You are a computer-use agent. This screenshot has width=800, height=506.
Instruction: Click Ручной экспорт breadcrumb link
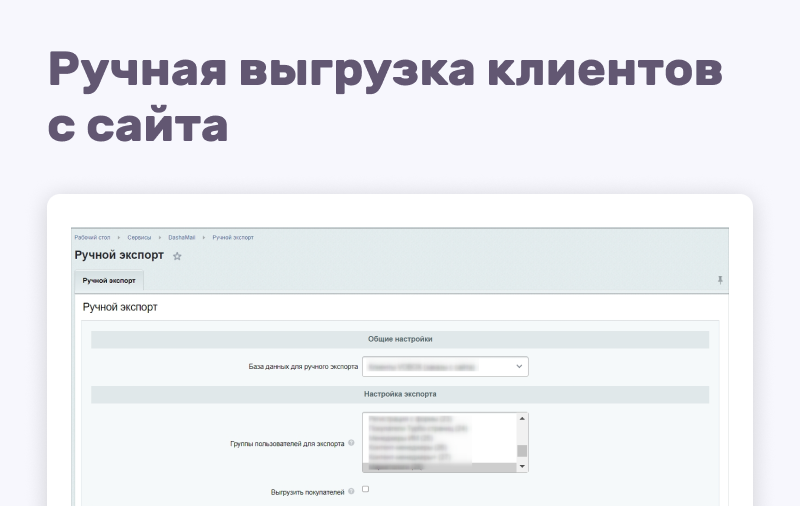(x=233, y=238)
